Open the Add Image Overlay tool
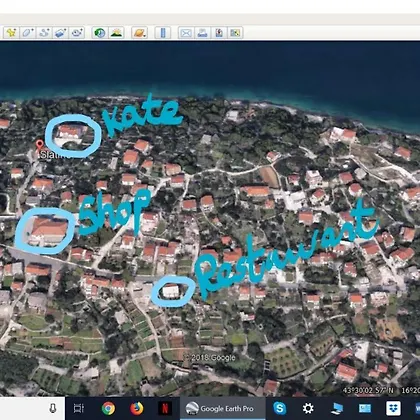420x420 pixels. [x=60, y=33]
